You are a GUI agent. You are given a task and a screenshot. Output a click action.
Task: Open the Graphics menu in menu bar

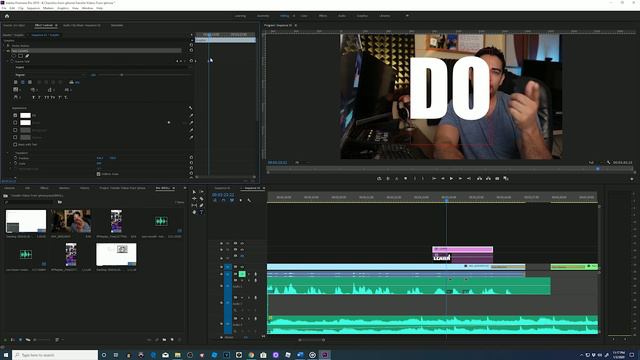[63, 8]
